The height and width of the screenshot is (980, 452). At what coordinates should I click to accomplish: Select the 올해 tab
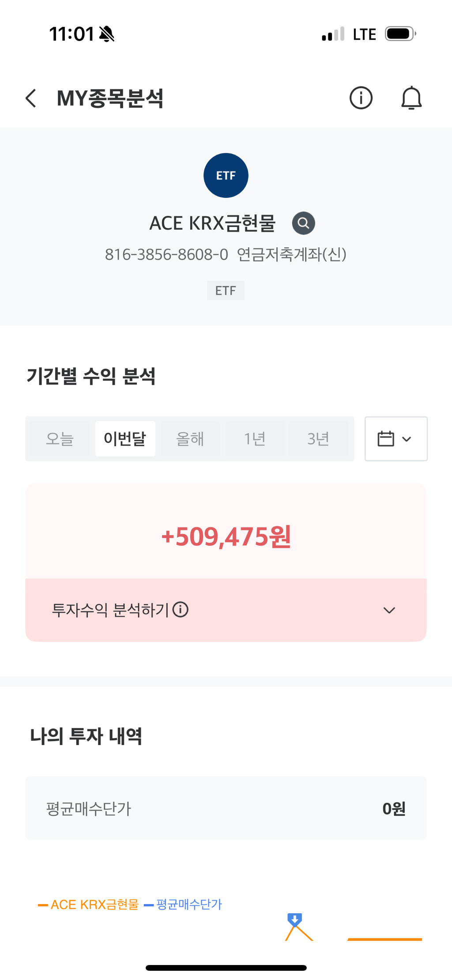click(x=190, y=438)
